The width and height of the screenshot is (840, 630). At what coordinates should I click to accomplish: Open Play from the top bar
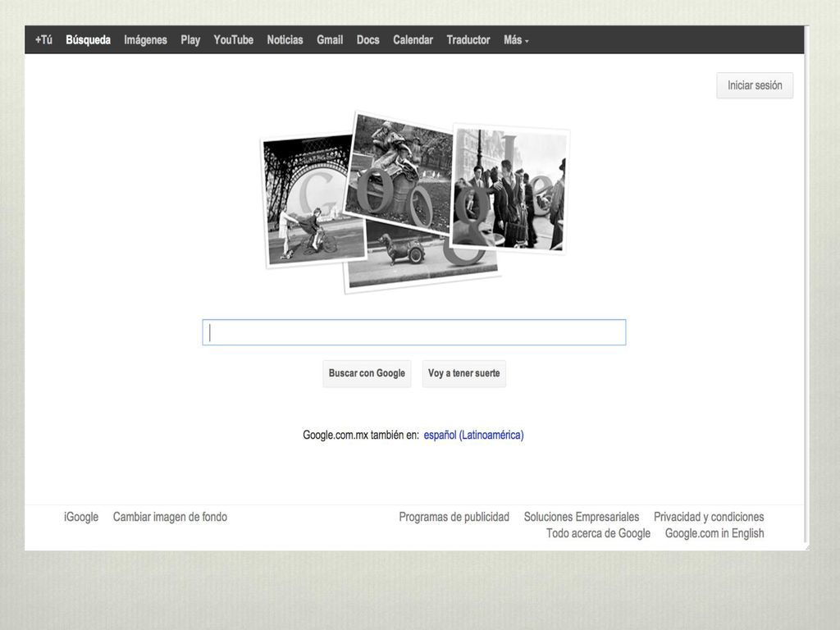pos(190,40)
